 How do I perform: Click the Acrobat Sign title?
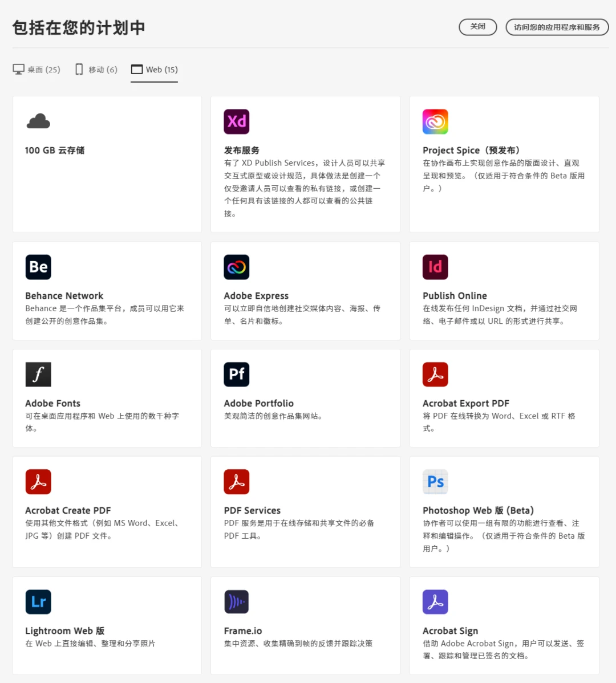451,631
